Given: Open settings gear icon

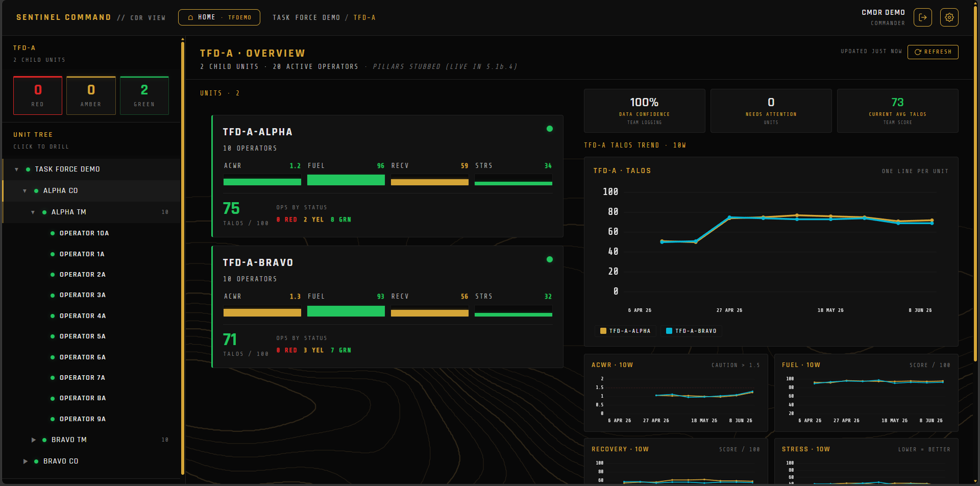Looking at the screenshot, I should [x=949, y=17].
